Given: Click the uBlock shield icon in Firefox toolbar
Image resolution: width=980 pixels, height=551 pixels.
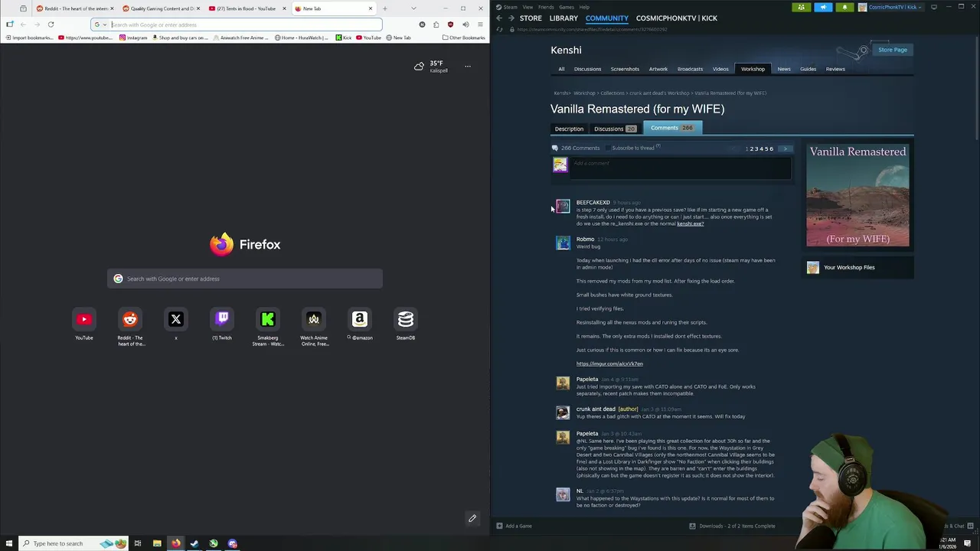Looking at the screenshot, I should tap(450, 24).
